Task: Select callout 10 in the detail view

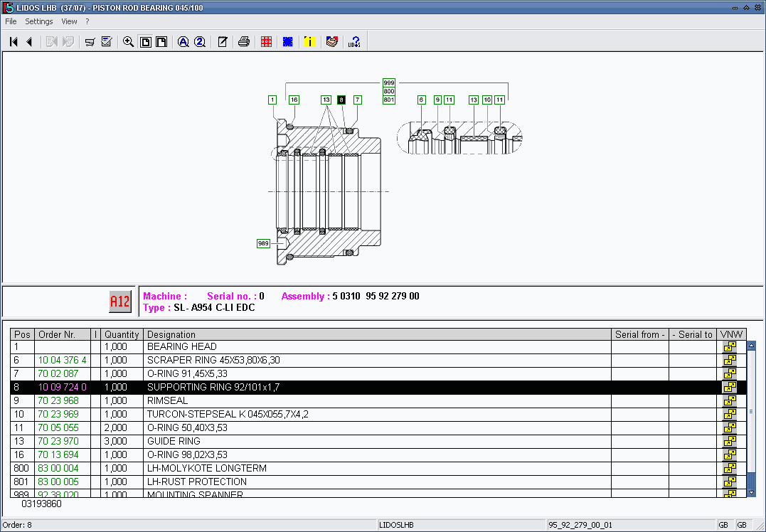Action: pos(487,100)
